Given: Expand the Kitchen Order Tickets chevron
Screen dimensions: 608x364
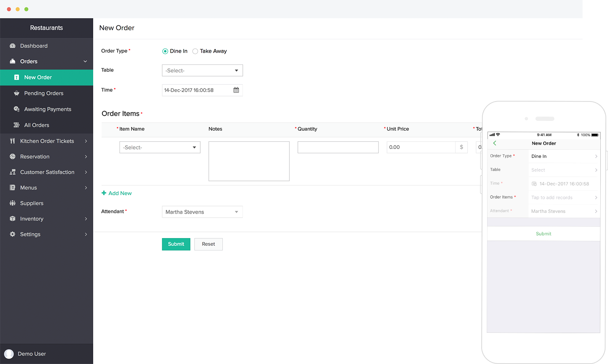Looking at the screenshot, I should pos(86,141).
